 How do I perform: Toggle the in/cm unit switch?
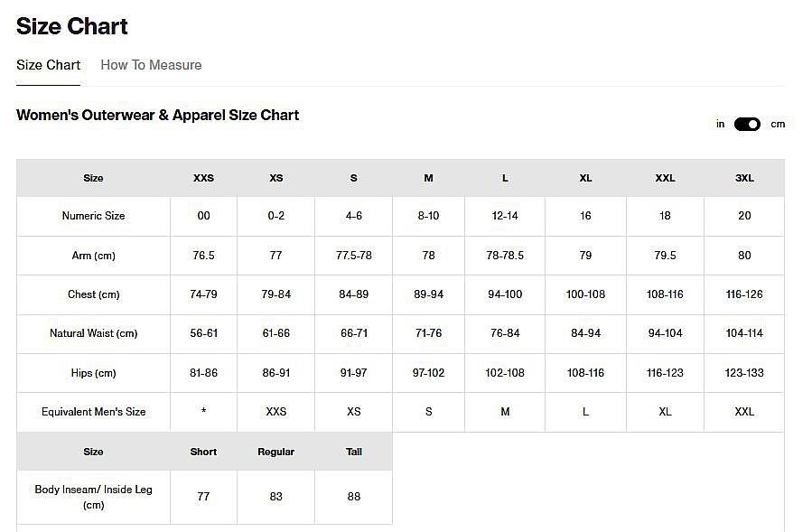coord(747,125)
